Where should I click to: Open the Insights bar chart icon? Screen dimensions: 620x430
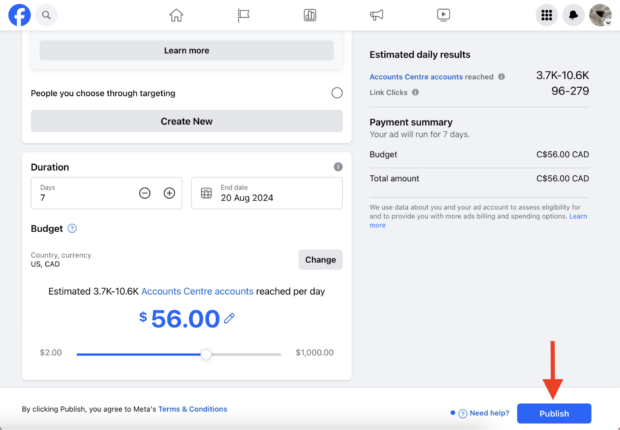(310, 15)
